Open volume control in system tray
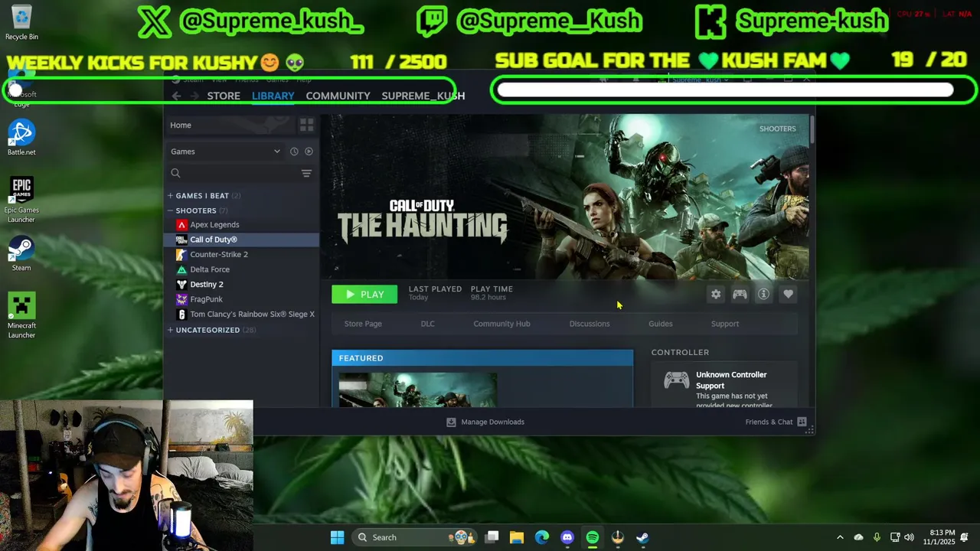 pyautogui.click(x=909, y=537)
